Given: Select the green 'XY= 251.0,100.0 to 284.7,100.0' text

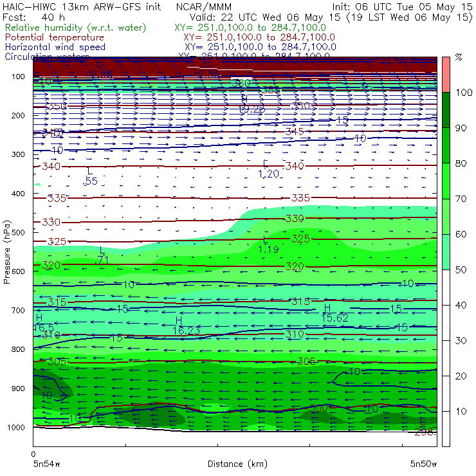Looking at the screenshot, I should click(250, 28).
